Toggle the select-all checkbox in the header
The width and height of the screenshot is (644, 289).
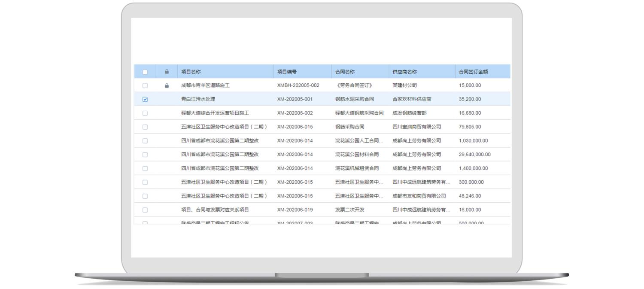pyautogui.click(x=145, y=72)
